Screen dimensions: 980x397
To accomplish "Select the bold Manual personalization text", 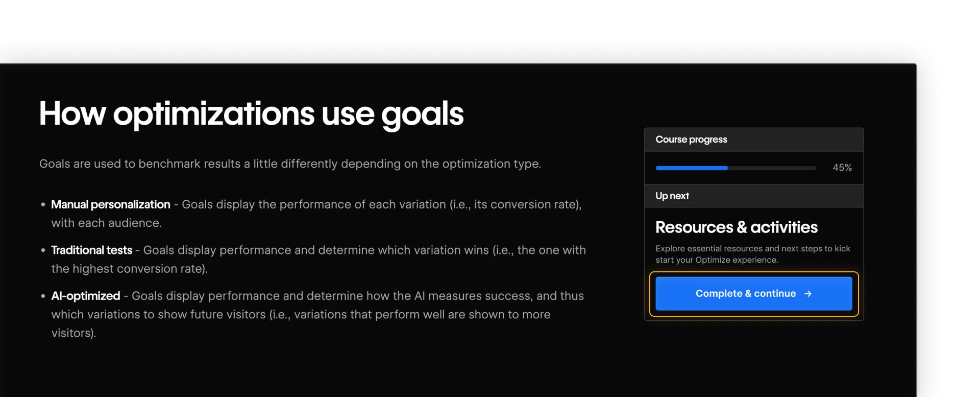I will click(x=110, y=204).
